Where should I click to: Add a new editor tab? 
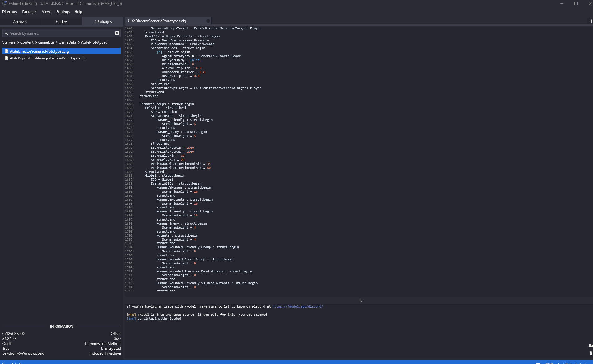pos(591,21)
